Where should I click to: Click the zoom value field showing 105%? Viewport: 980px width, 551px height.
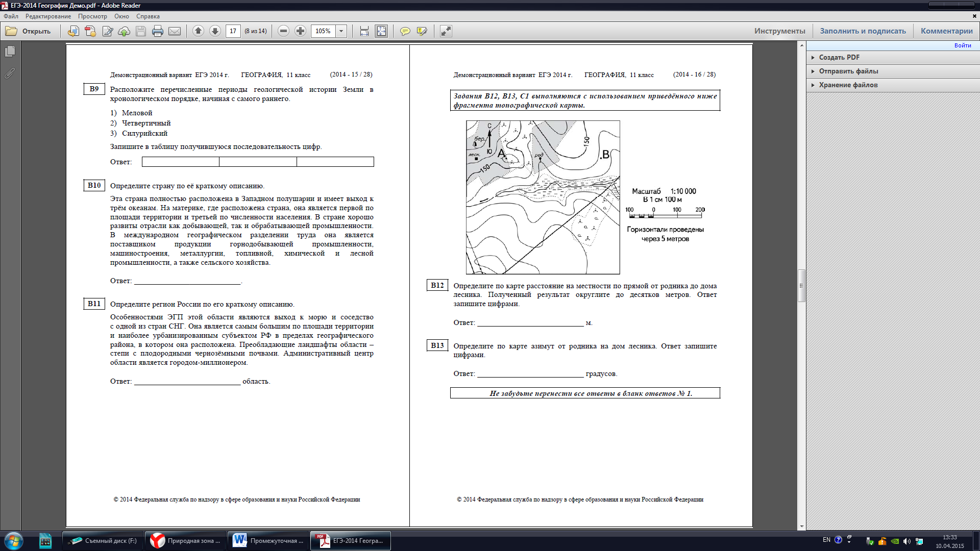click(x=323, y=31)
